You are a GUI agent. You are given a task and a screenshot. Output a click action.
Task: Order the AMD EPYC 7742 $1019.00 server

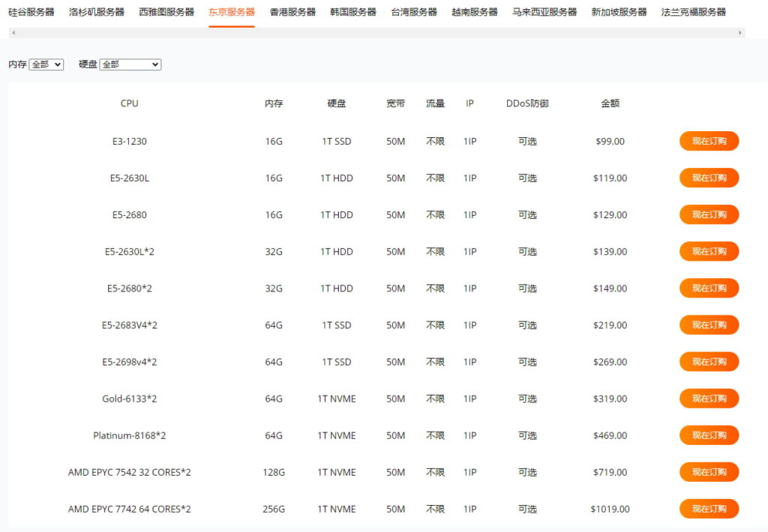pos(709,508)
